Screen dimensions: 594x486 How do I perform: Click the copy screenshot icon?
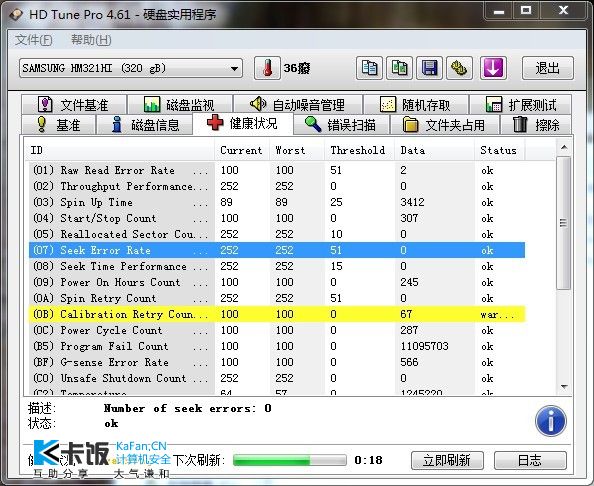pyautogui.click(x=399, y=68)
